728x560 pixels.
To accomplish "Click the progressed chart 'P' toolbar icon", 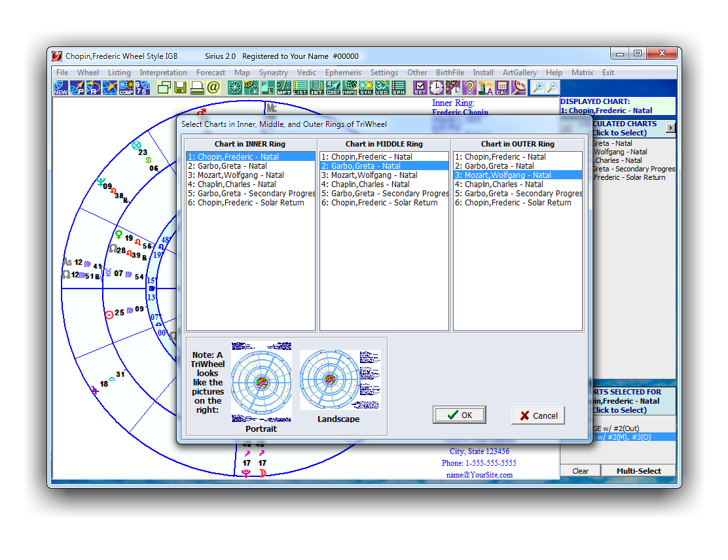I will point(77,87).
